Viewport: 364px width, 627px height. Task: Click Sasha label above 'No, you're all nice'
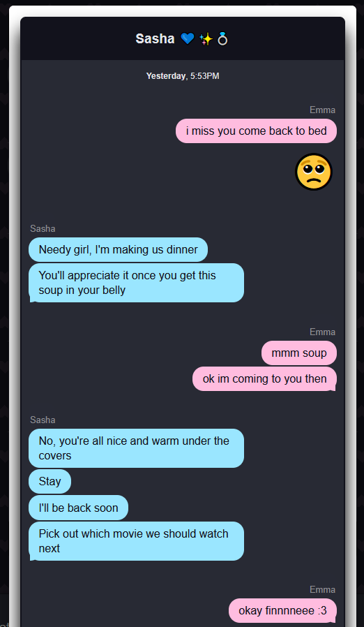pos(43,420)
